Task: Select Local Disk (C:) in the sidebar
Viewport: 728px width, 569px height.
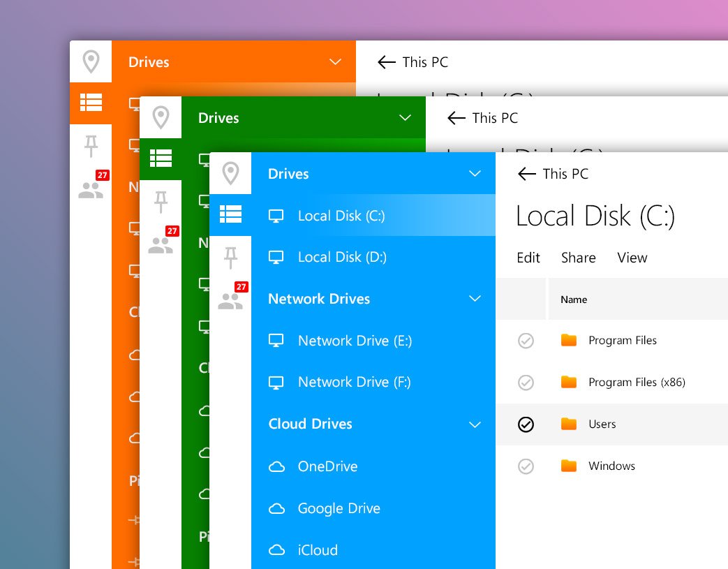Action: (373, 215)
